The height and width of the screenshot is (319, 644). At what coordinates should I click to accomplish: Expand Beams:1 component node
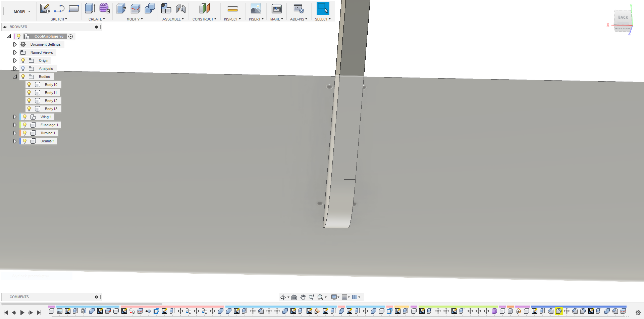(x=15, y=141)
